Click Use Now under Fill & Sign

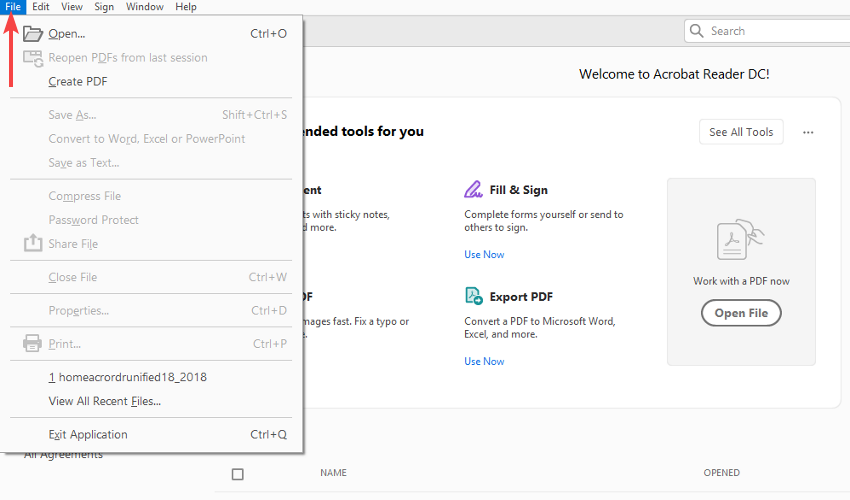[x=484, y=254]
